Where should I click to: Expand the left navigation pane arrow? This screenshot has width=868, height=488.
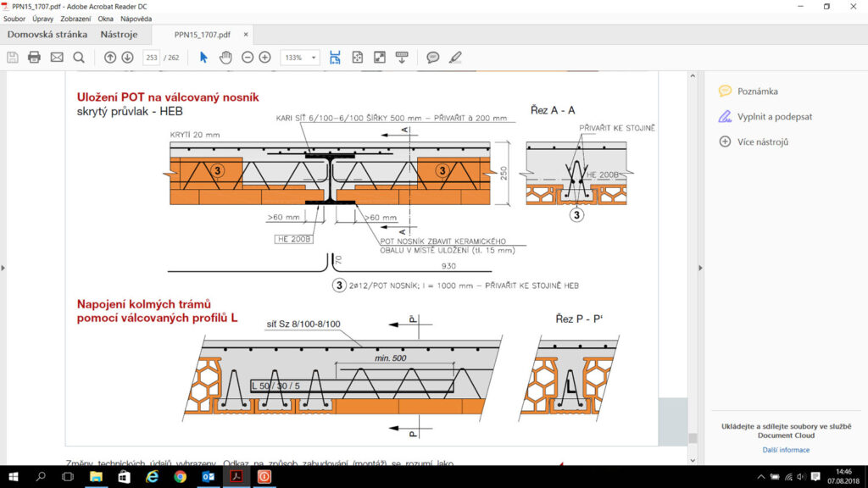(x=3, y=268)
